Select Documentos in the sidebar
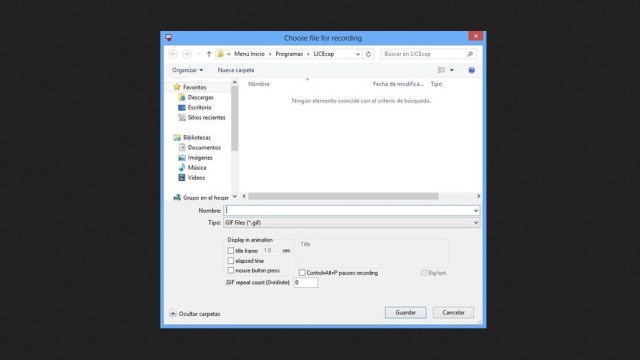 tap(204, 147)
